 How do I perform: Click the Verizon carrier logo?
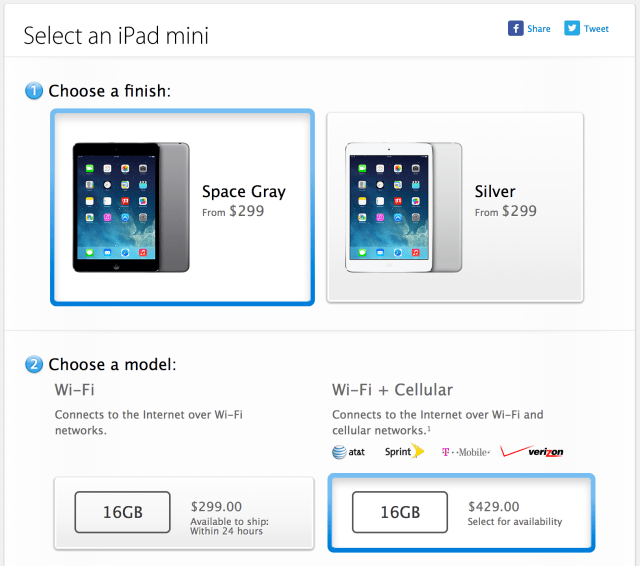532,452
